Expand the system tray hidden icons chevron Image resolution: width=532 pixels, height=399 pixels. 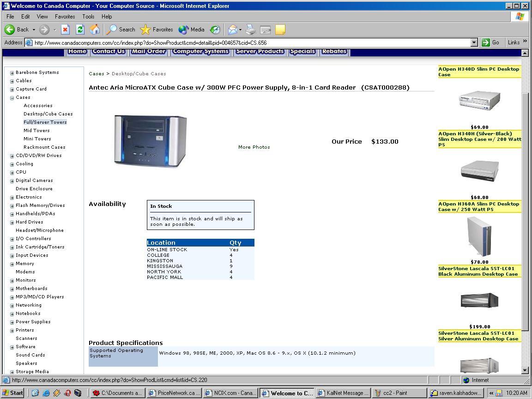coord(491,393)
